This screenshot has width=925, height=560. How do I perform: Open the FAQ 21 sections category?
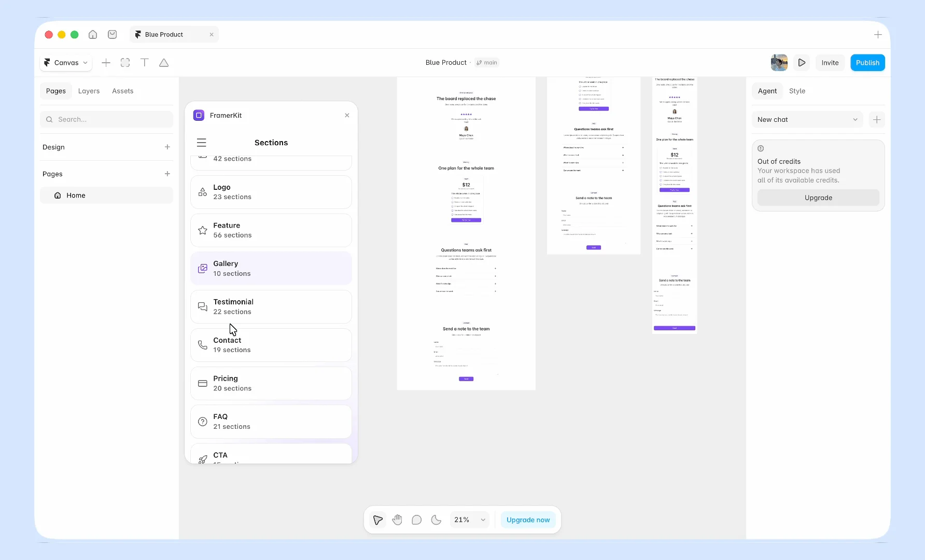(x=271, y=422)
